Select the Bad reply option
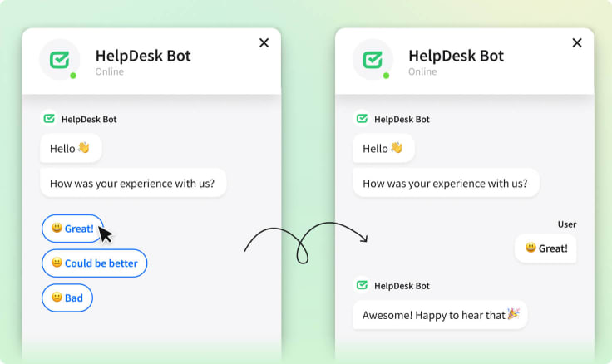The image size is (612, 364). point(67,298)
